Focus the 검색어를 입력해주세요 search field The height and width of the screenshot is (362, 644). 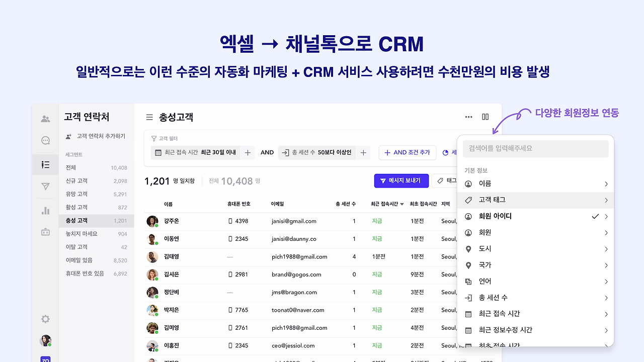tap(535, 149)
